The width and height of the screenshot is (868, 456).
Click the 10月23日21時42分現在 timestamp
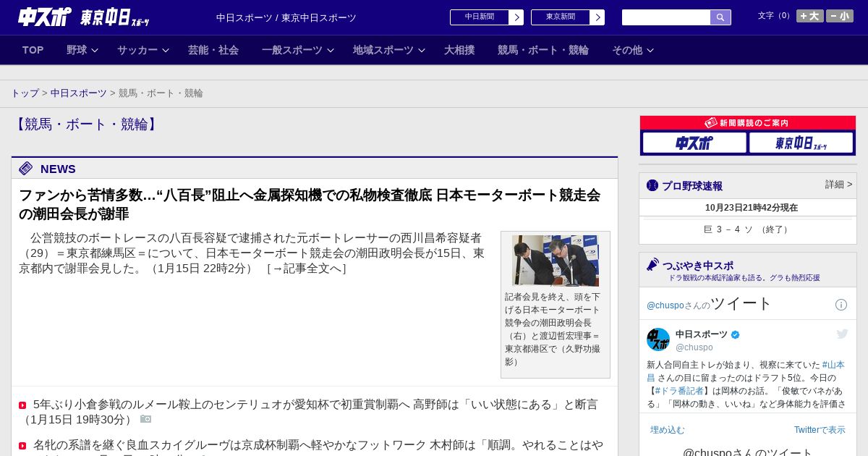pyautogui.click(x=752, y=208)
